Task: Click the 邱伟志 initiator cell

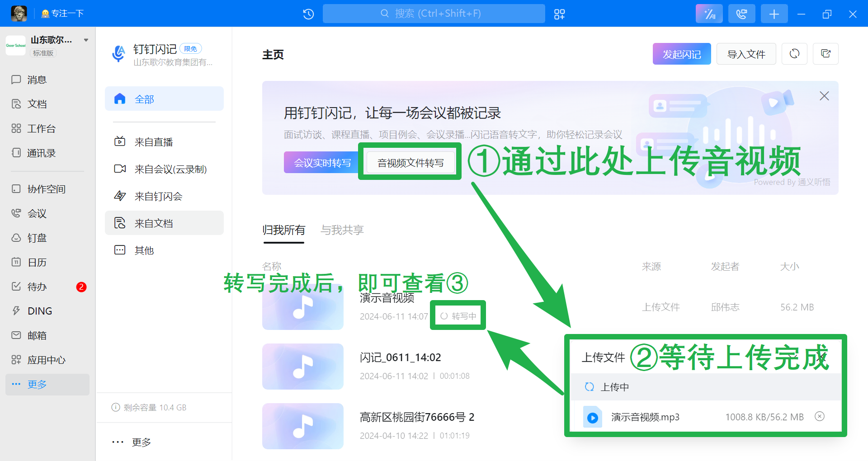Action: tap(725, 307)
